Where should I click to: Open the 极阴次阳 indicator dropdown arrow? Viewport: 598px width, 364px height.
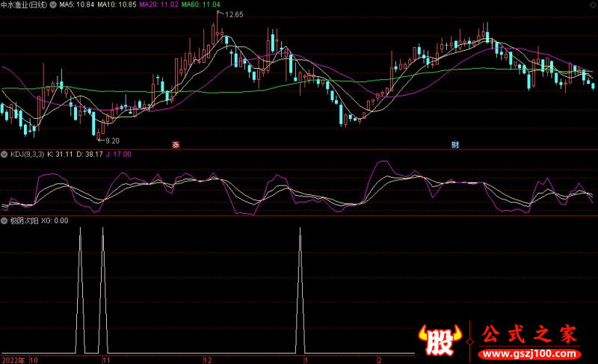point(4,220)
